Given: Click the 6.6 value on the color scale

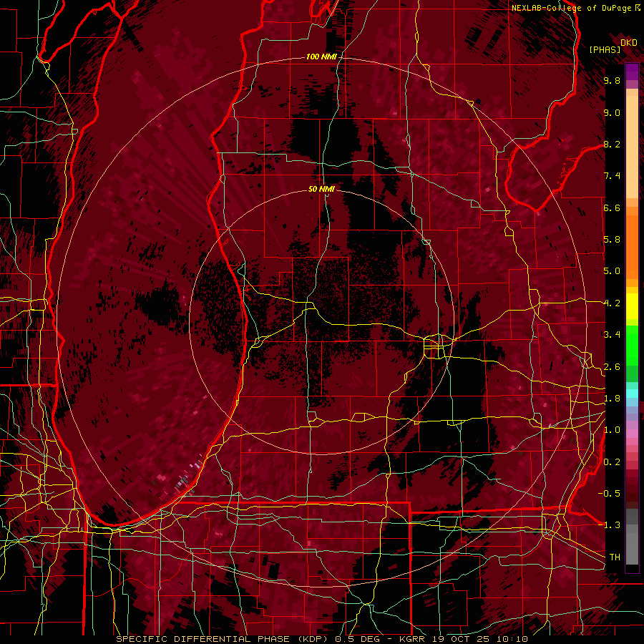Looking at the screenshot, I should pos(612,208).
